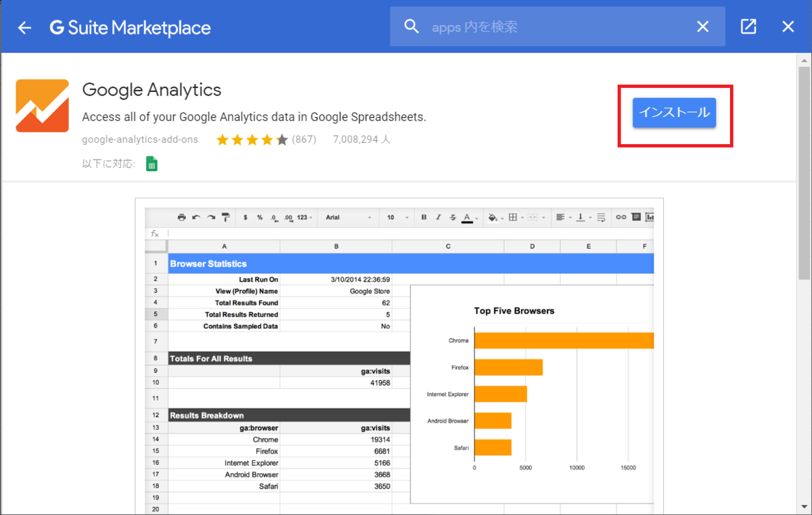The image size is (812, 515).
Task: Click the scrollbar's up arrow
Action: coord(804,60)
